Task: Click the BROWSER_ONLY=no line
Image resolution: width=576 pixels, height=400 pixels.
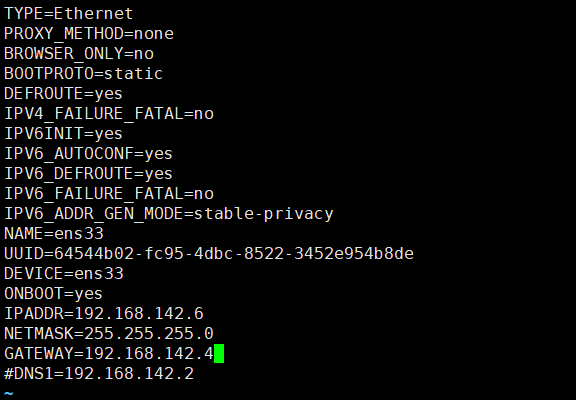Action: pos(79,54)
